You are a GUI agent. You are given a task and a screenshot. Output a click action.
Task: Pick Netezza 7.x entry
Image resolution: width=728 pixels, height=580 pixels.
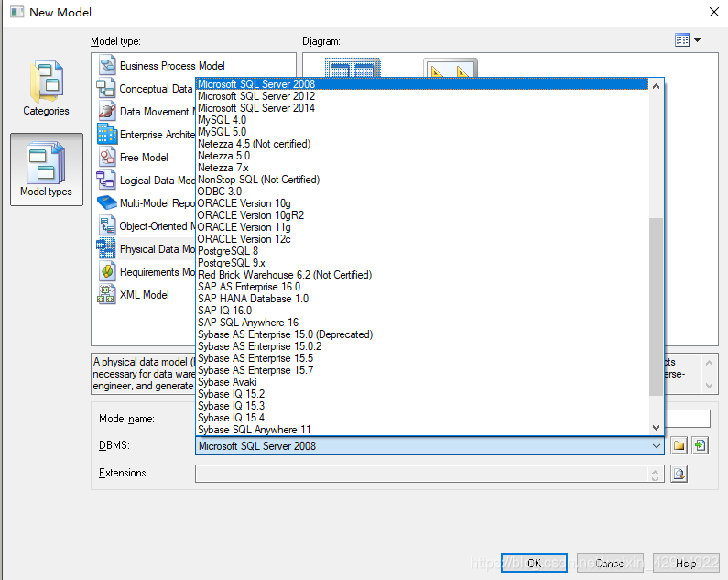pyautogui.click(x=422, y=168)
